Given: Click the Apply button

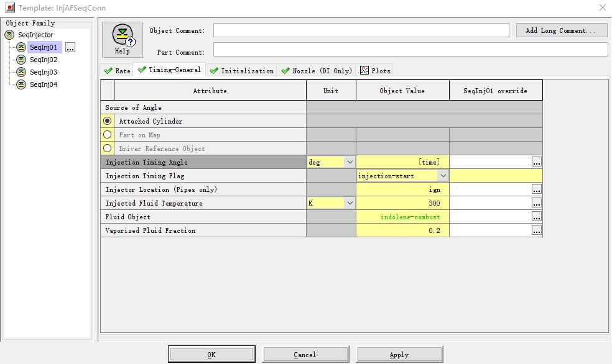Looking at the screenshot, I should [399, 354].
